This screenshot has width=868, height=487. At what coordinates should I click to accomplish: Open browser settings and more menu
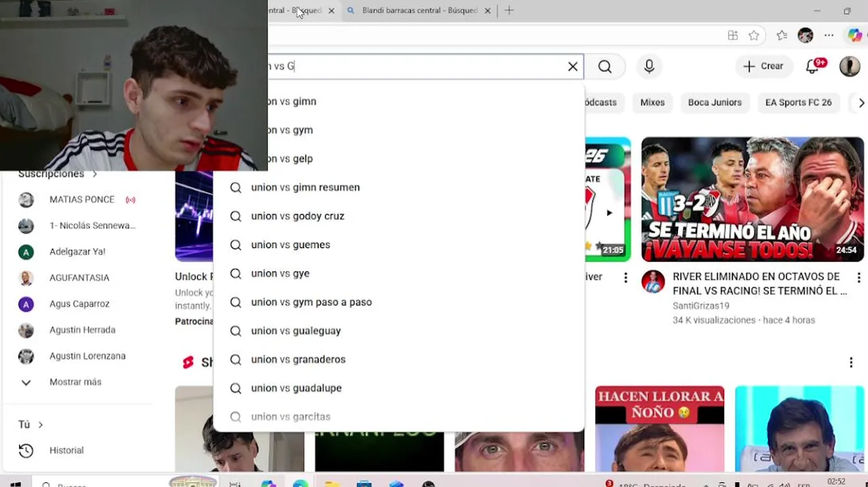[829, 35]
